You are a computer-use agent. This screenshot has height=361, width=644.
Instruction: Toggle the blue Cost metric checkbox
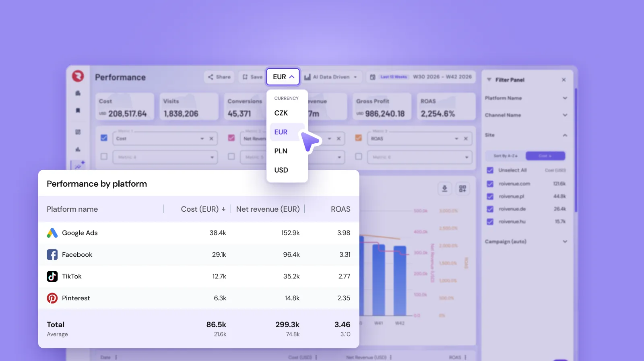coord(104,138)
